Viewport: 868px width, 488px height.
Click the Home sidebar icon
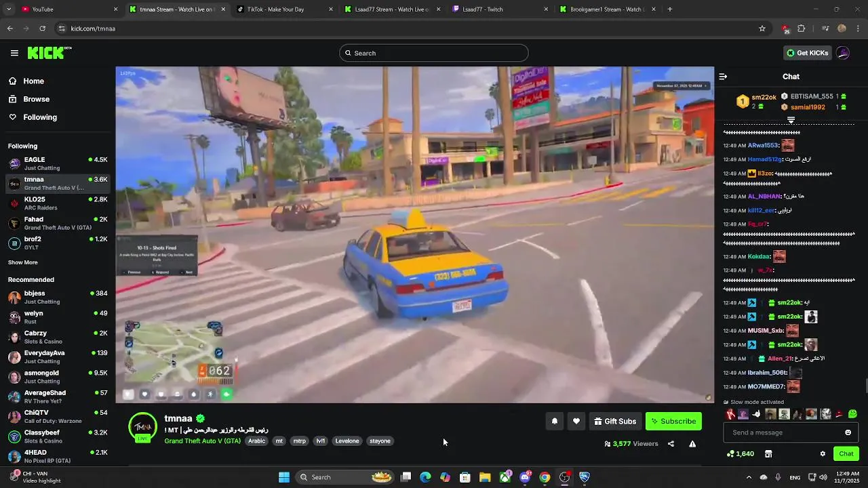[x=12, y=81]
